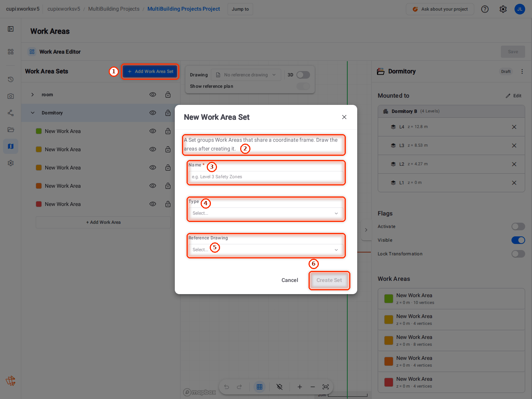Open the Reference Drawing dropdown

coord(266,250)
